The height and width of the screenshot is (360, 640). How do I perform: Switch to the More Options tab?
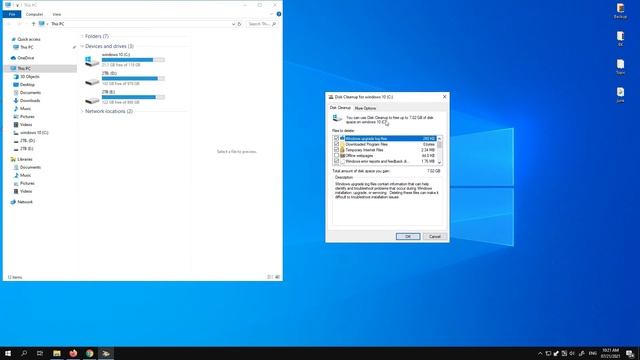[x=365, y=108]
